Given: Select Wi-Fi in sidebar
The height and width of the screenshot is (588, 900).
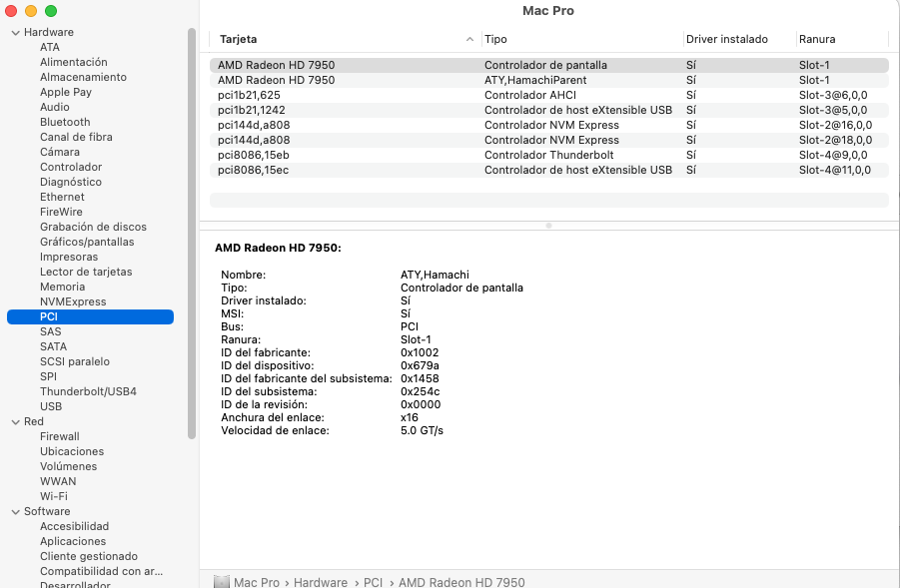Looking at the screenshot, I should (x=53, y=496).
